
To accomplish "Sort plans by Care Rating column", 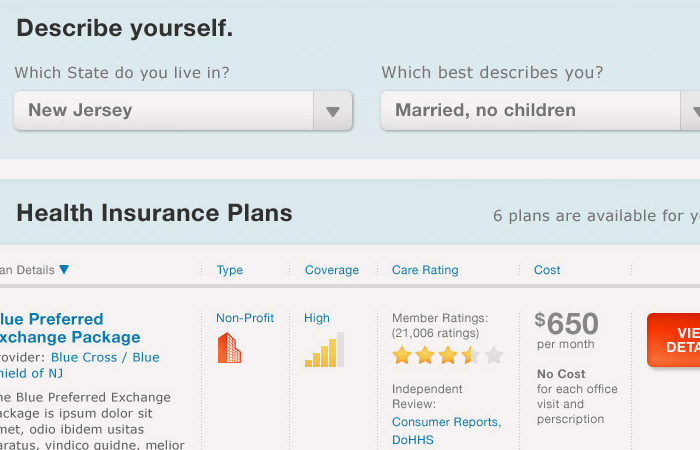I will (x=425, y=270).
